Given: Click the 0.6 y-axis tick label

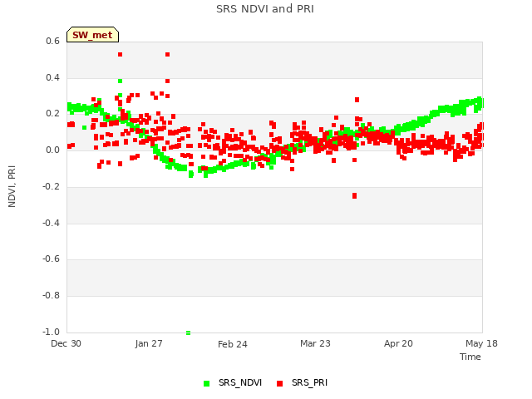Looking at the screenshot, I should pyautogui.click(x=52, y=41).
